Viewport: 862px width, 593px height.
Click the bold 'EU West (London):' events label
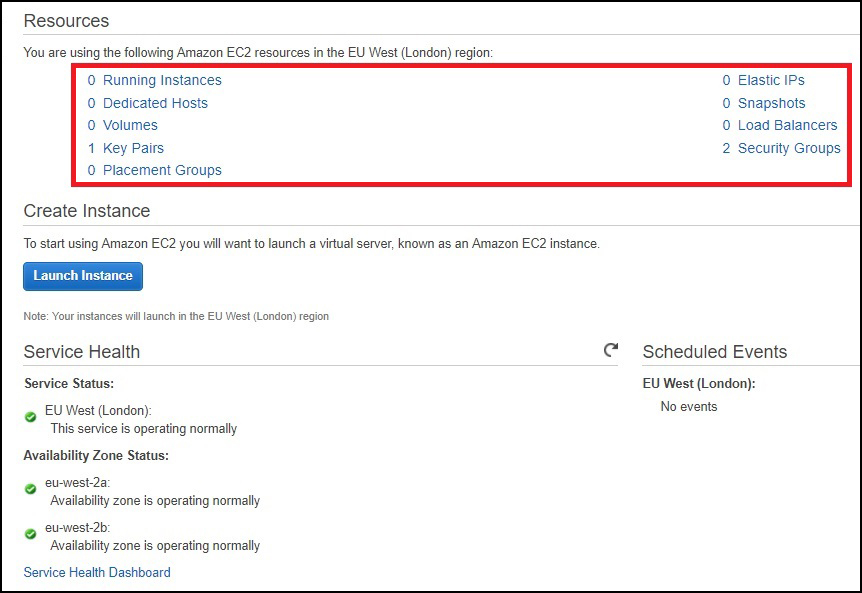[x=699, y=384]
